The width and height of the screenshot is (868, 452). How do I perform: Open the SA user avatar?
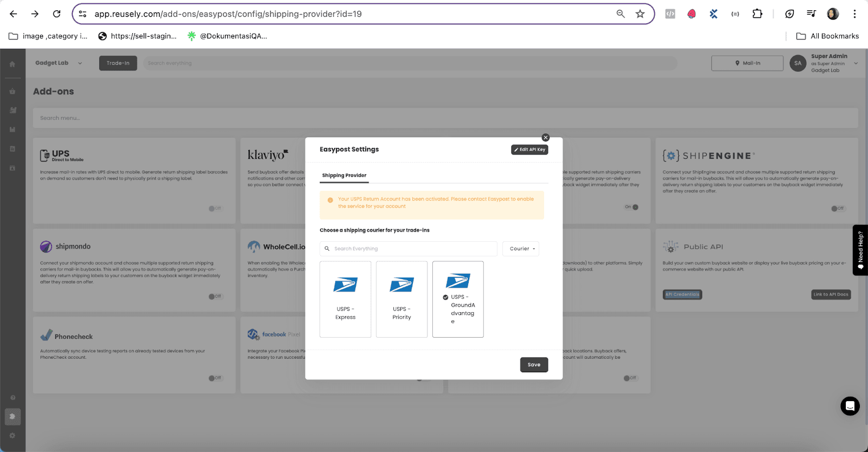tap(798, 63)
